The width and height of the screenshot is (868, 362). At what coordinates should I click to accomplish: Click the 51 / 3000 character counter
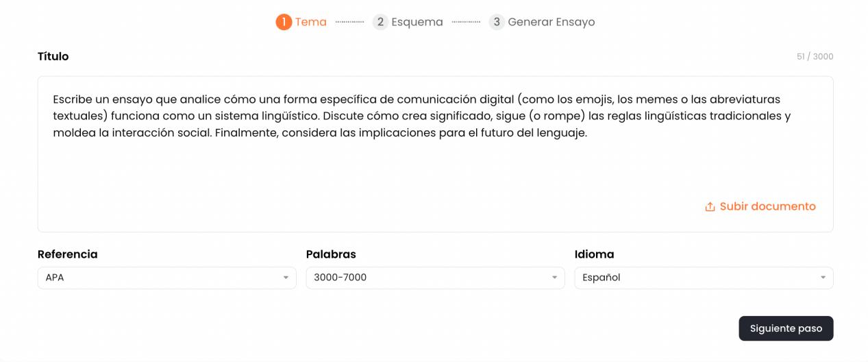pyautogui.click(x=815, y=57)
